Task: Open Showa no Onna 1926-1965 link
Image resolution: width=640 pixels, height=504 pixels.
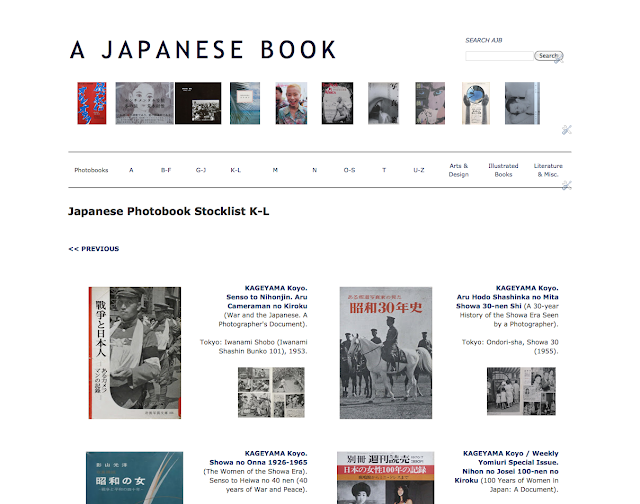Action: pyautogui.click(x=258, y=462)
